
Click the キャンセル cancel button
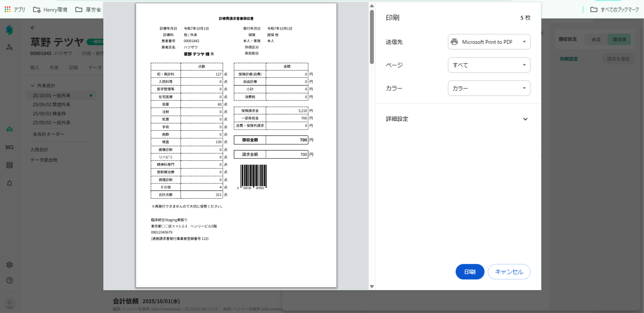[x=509, y=272]
